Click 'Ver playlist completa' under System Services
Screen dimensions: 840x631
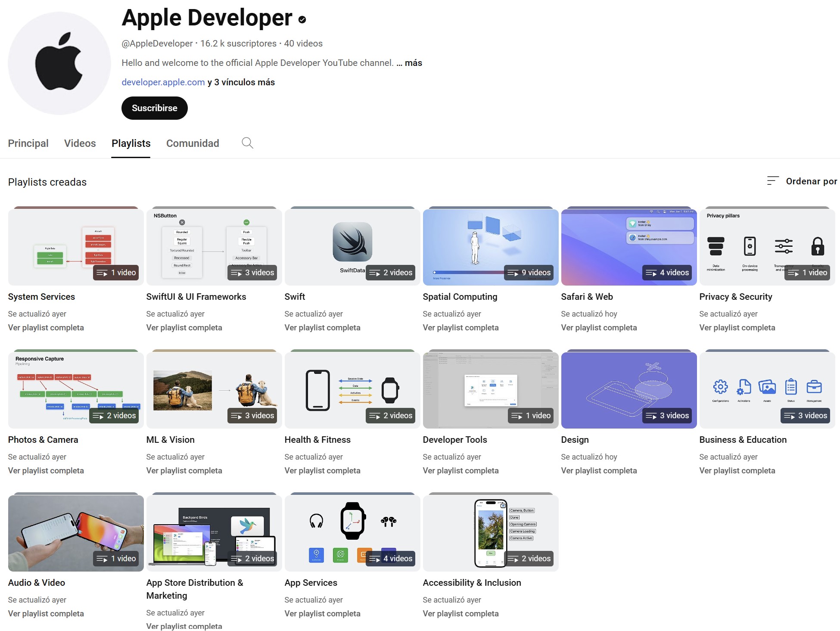coord(46,328)
